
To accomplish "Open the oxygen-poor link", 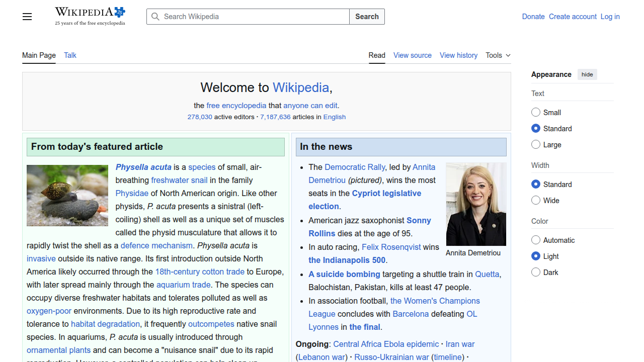I will pos(49,311).
